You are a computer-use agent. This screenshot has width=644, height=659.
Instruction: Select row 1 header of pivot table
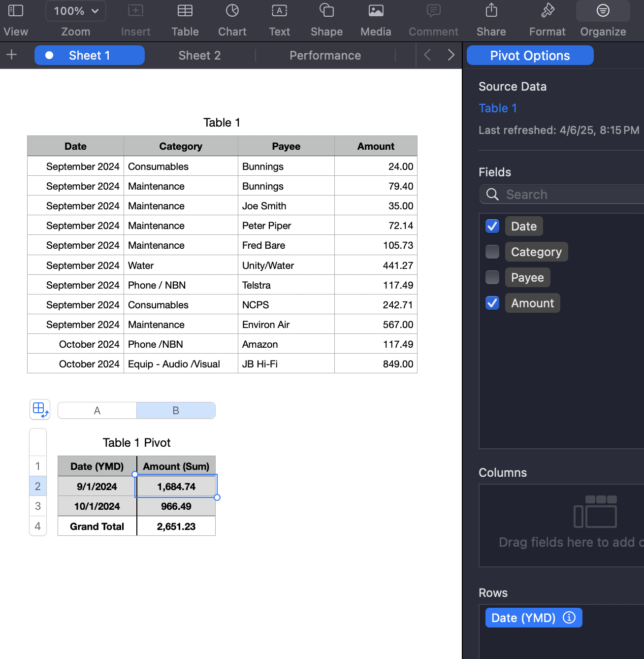click(38, 466)
